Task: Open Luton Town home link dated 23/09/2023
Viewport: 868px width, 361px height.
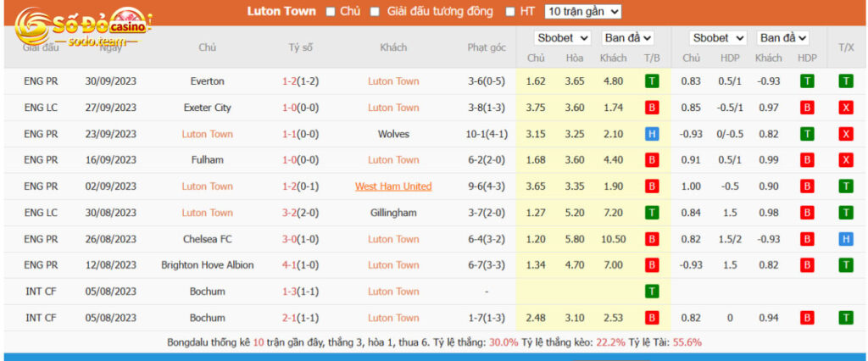Action: (x=207, y=134)
